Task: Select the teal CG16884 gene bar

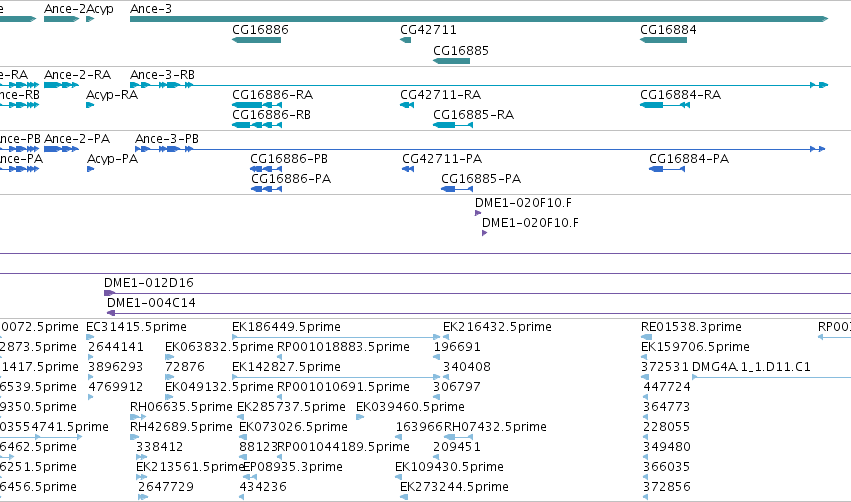Action: tap(663, 40)
